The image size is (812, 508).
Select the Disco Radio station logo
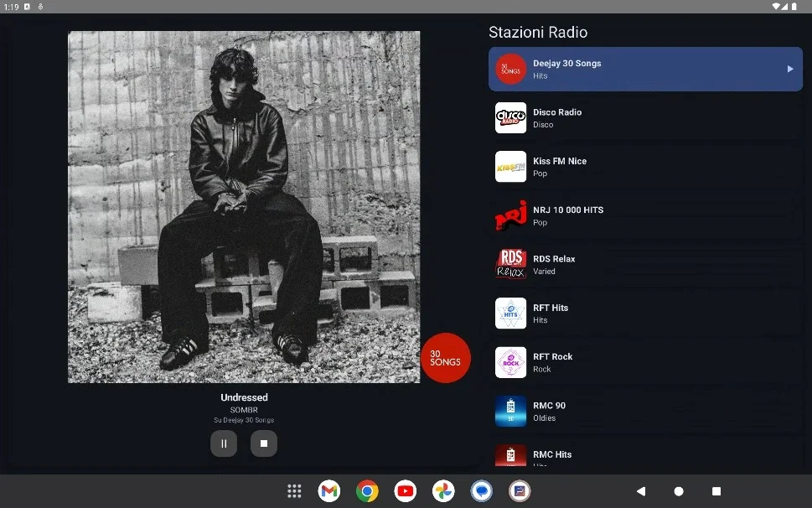click(510, 118)
